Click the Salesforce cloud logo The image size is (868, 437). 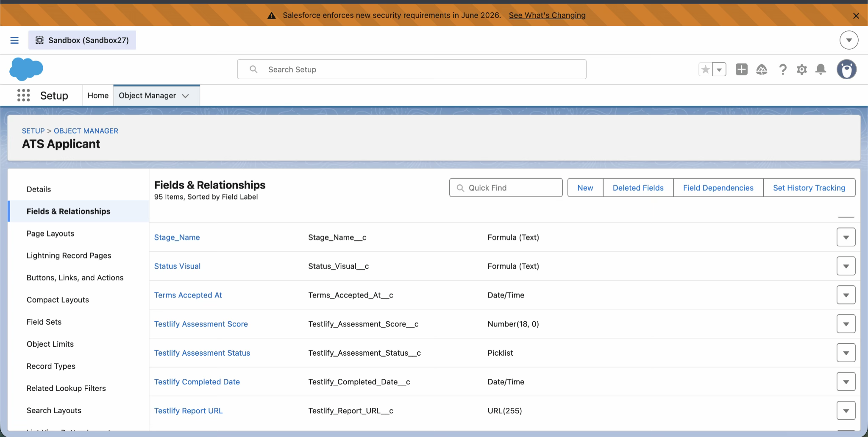(x=26, y=69)
